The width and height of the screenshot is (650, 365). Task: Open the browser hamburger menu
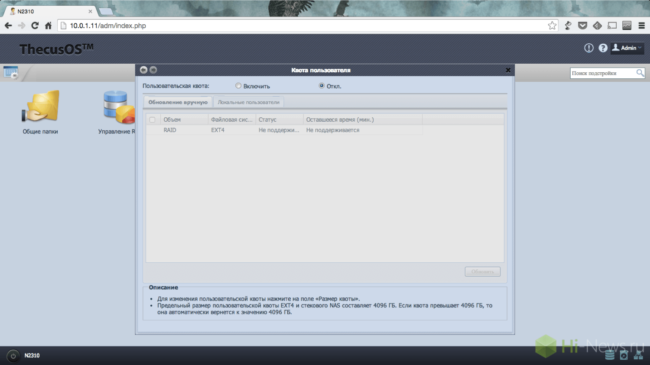[641, 26]
